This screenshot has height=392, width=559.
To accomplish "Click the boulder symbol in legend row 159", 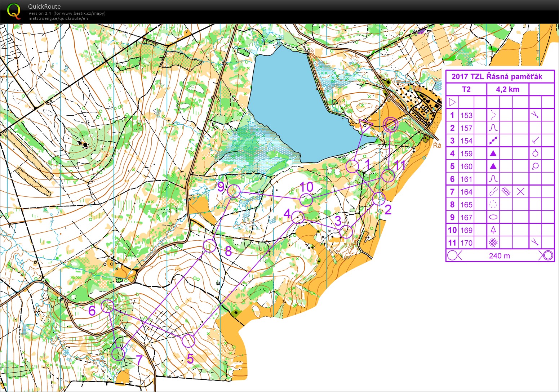I will pos(493,153).
